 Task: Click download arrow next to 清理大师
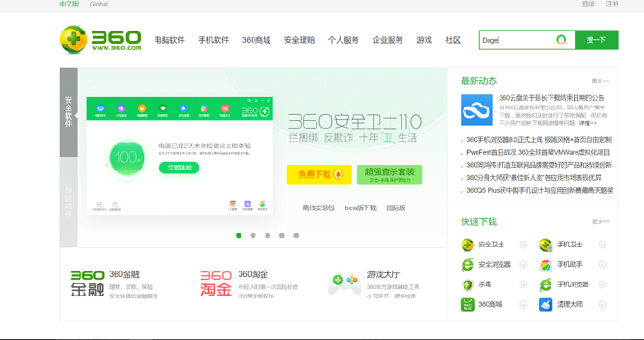pyautogui.click(x=602, y=304)
